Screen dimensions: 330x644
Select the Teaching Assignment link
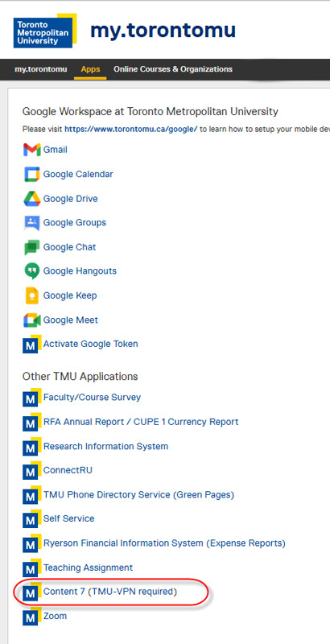(89, 568)
